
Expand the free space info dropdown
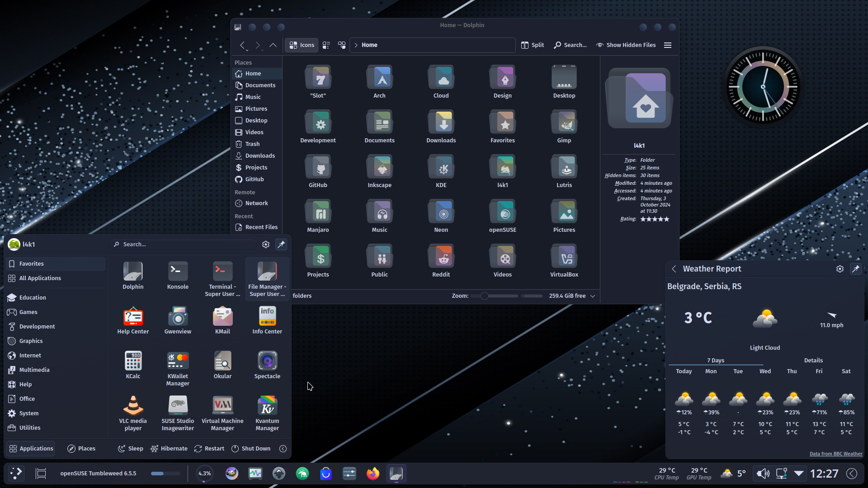coord(593,296)
